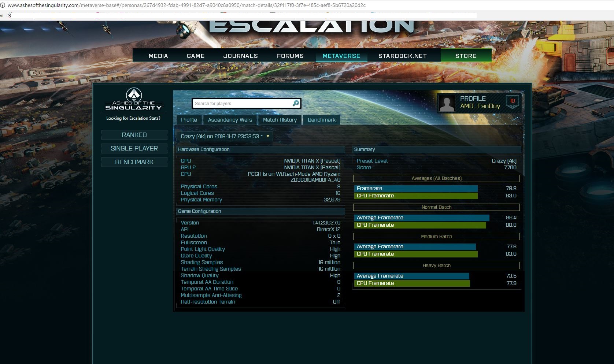Click the Normal Batch heading
The width and height of the screenshot is (614, 364).
(436, 207)
